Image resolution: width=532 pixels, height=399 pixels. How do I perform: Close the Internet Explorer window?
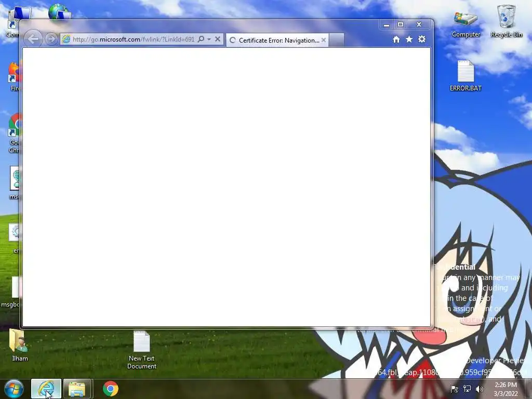[419, 25]
